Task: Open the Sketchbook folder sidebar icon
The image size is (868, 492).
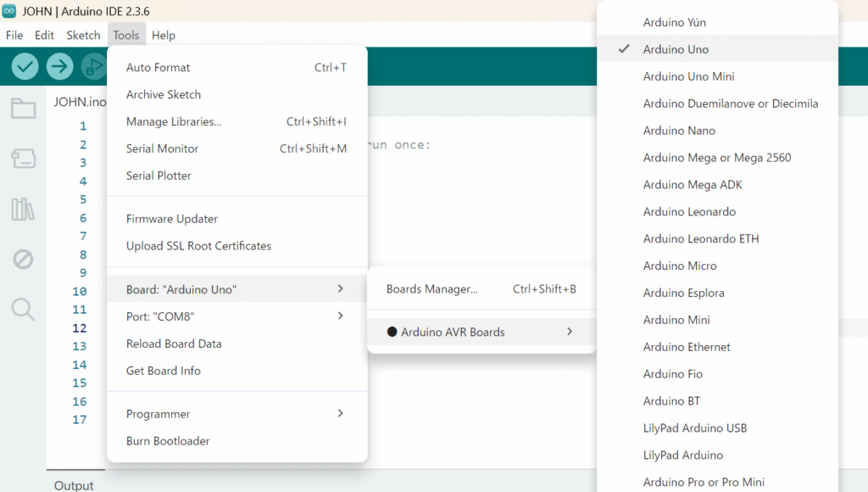Action: click(23, 108)
